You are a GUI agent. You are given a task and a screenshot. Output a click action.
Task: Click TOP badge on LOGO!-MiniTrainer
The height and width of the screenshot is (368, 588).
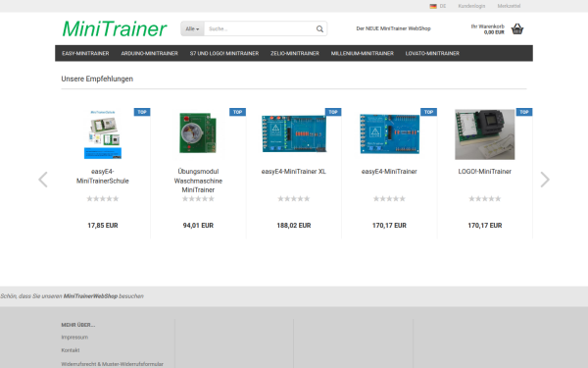(524, 112)
